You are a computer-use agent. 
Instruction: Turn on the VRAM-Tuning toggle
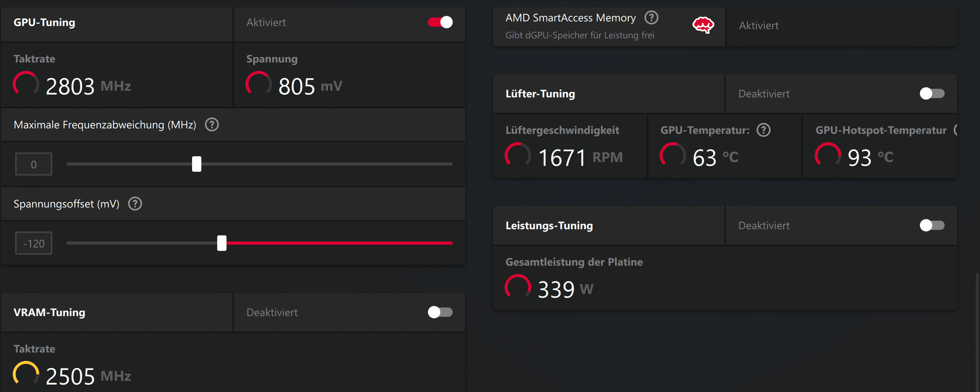tap(440, 312)
